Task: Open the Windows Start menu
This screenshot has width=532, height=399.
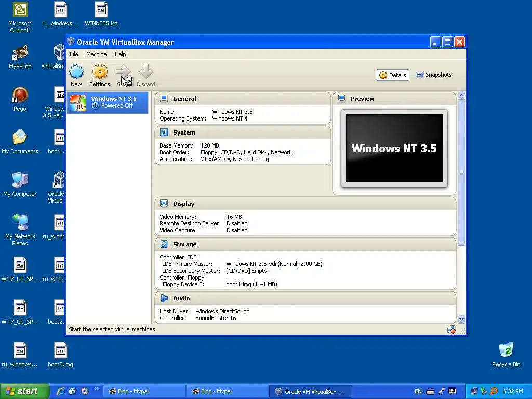Action: coord(24,391)
